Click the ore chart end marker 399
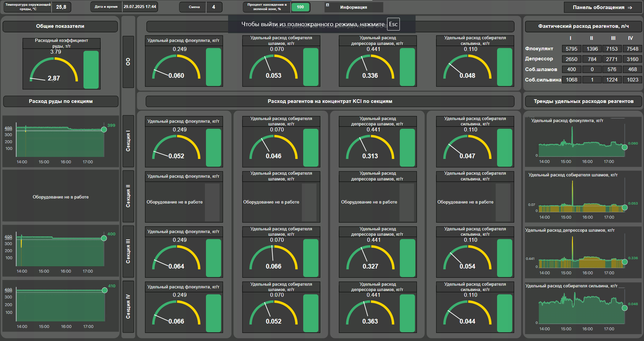This screenshot has height=341, width=644. tap(104, 129)
